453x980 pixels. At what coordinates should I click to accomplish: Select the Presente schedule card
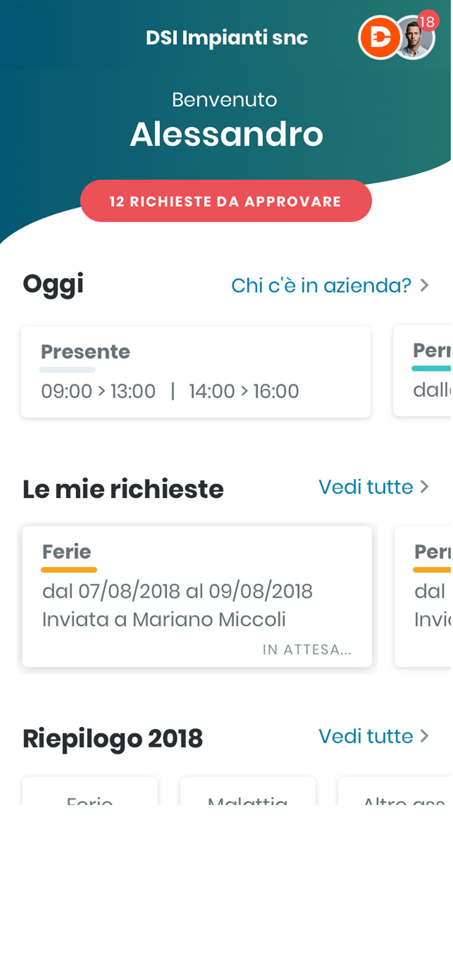pyautogui.click(x=195, y=372)
